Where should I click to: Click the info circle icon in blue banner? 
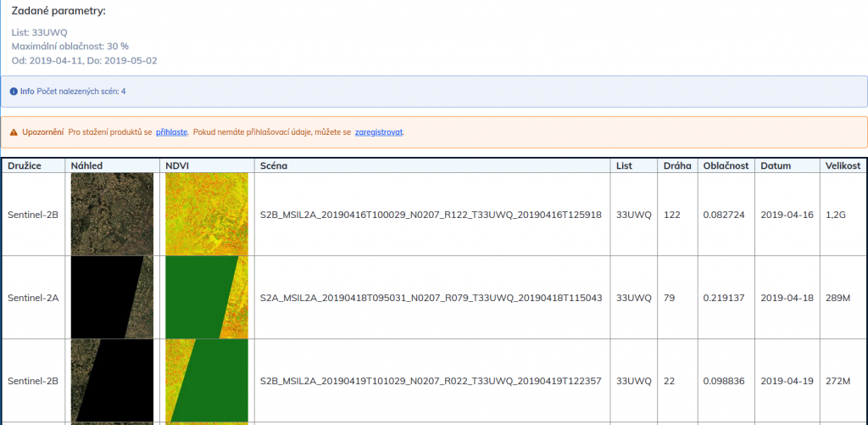pos(14,92)
